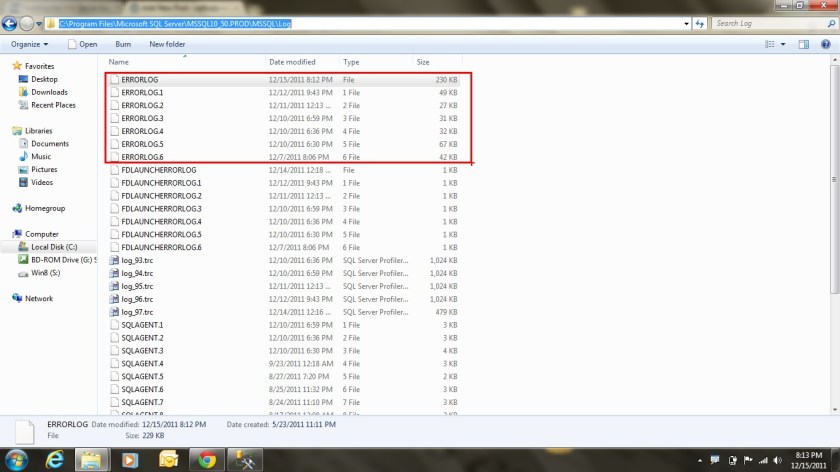
Task: Open Windows Media Player on the taskbar
Action: [129, 459]
